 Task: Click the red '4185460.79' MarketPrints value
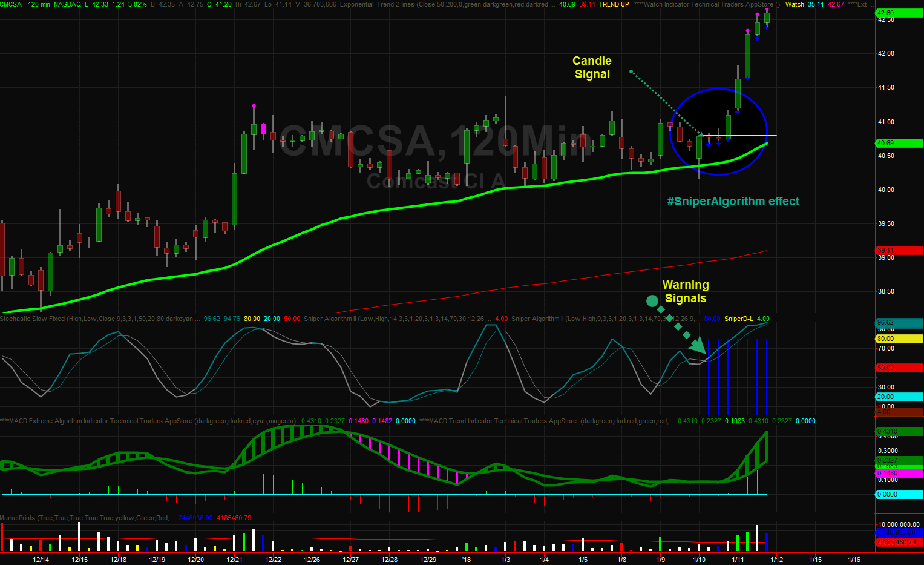(234, 518)
